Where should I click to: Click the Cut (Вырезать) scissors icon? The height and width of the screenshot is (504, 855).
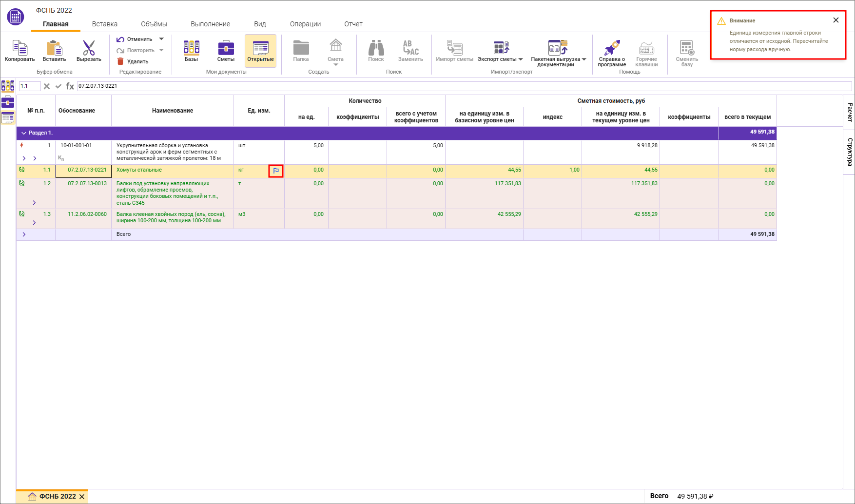click(89, 48)
